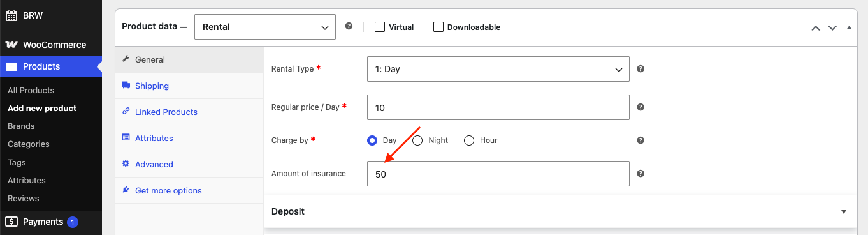Open the Reviews submenu link
The image size is (868, 235).
click(x=24, y=198)
